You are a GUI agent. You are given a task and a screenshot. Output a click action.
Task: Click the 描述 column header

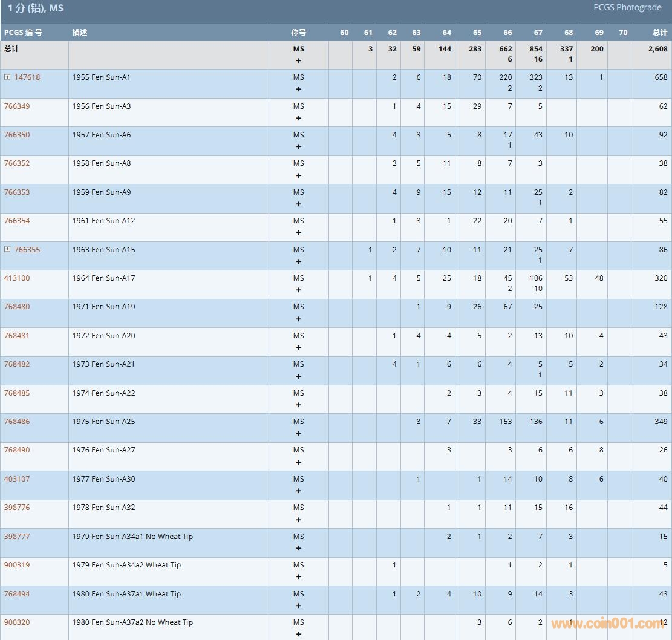tap(80, 33)
